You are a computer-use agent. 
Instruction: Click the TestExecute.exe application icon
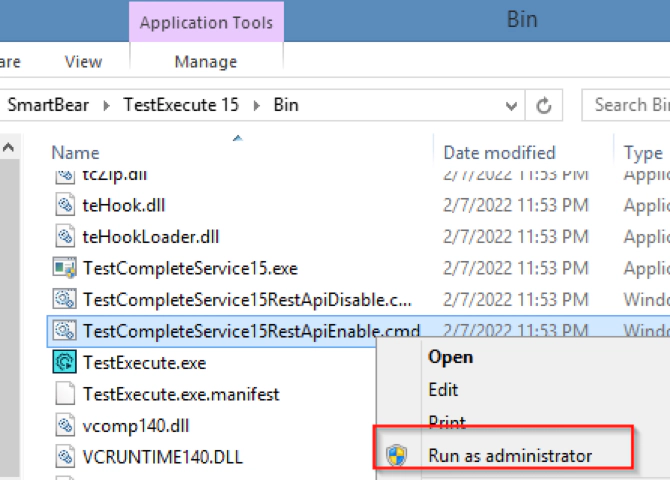click(x=65, y=362)
